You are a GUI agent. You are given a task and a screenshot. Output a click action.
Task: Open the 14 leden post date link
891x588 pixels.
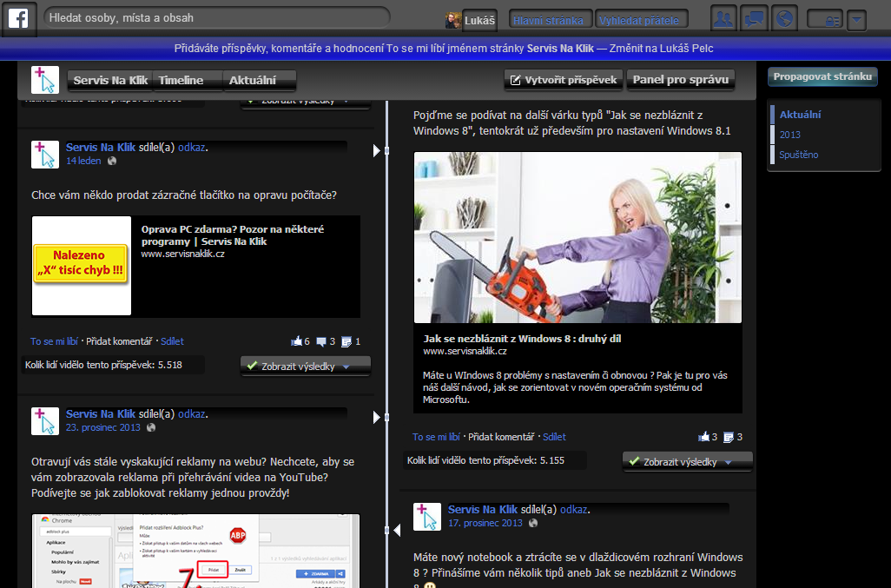(83, 161)
